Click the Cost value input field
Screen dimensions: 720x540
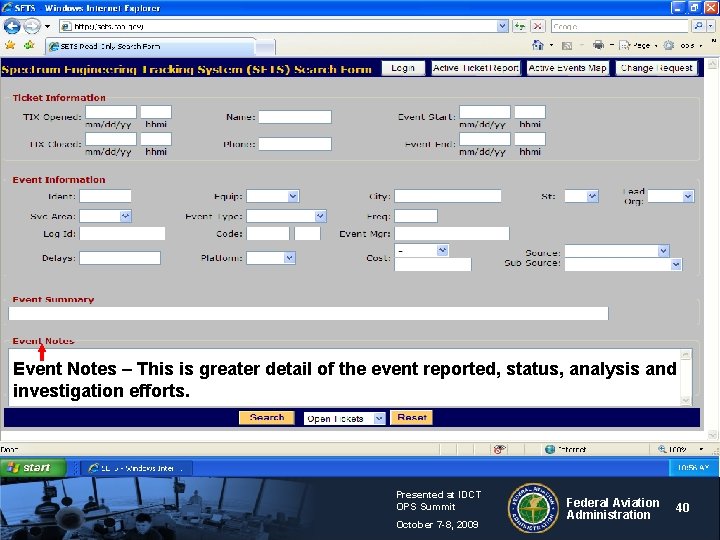(x=433, y=264)
